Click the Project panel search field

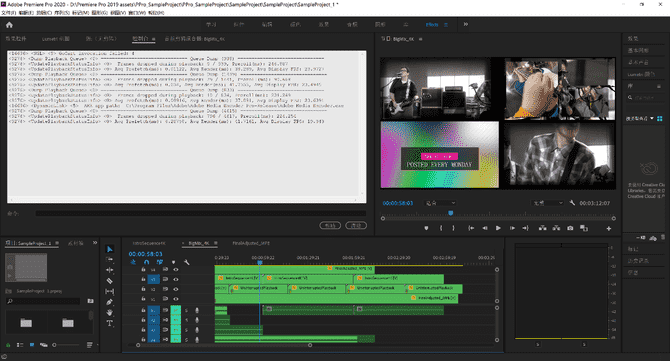tap(43, 301)
